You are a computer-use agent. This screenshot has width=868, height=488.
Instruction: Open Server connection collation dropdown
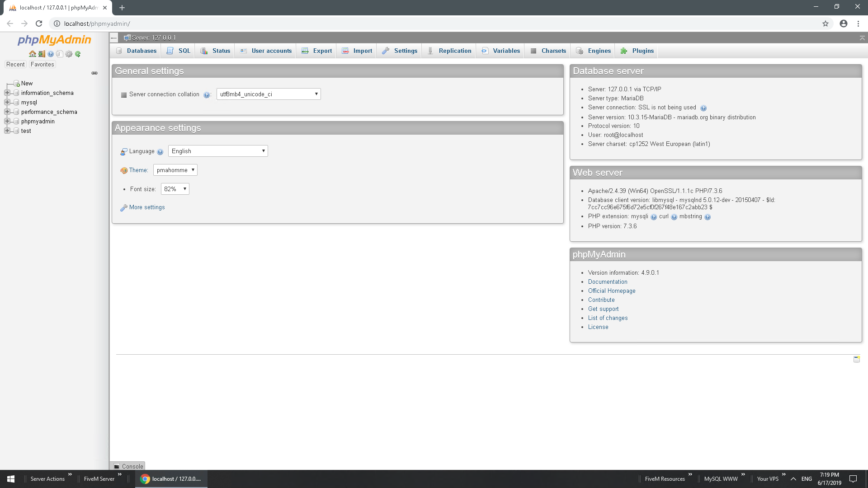pyautogui.click(x=269, y=94)
